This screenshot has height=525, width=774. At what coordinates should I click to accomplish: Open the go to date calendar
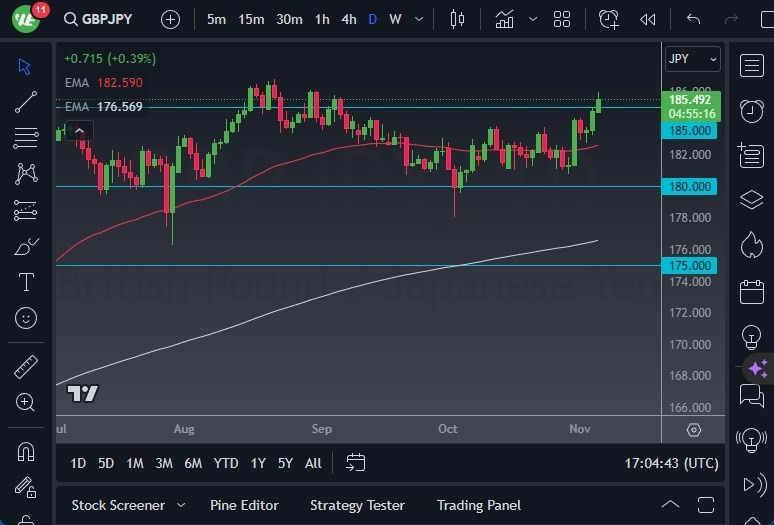(x=355, y=463)
